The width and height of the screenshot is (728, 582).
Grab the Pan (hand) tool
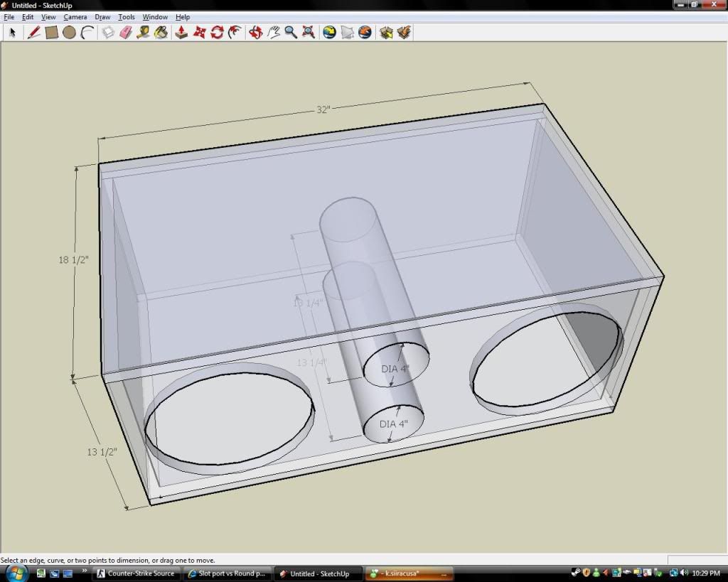click(x=274, y=32)
